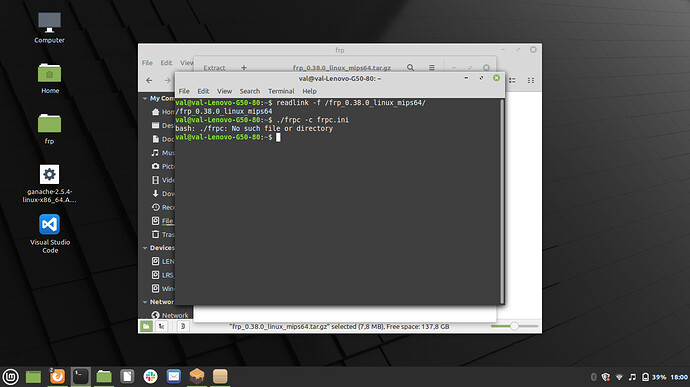690x387 pixels.
Task: Select the Win device in sidebar
Action: coord(163,289)
